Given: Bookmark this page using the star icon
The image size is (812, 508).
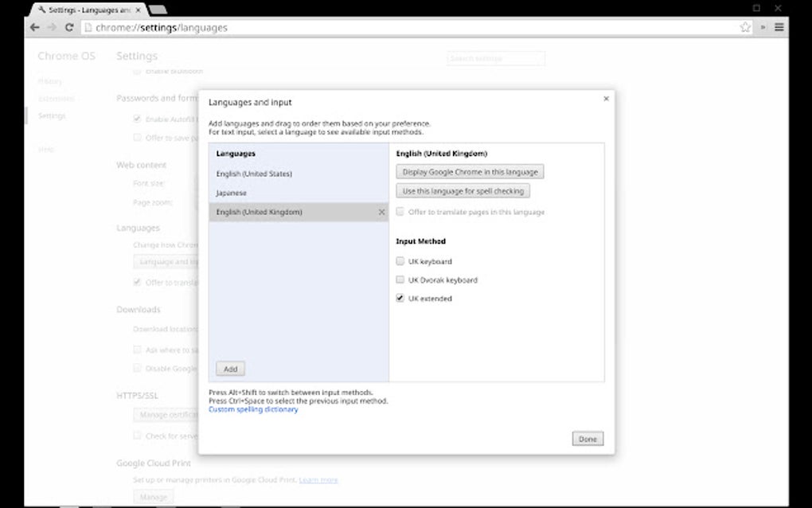Looking at the screenshot, I should (x=745, y=27).
